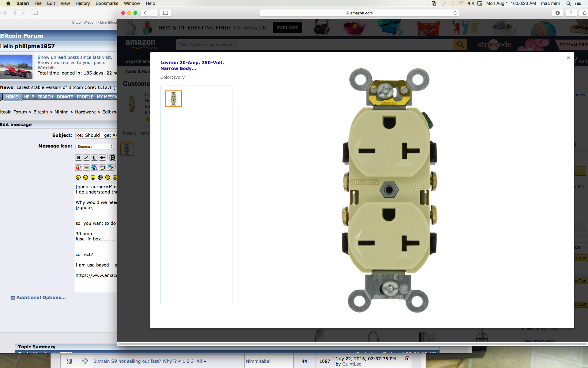Screen dimensions: 588x368
Task: Apply Underline formatting in forum editor
Action: tap(94, 158)
